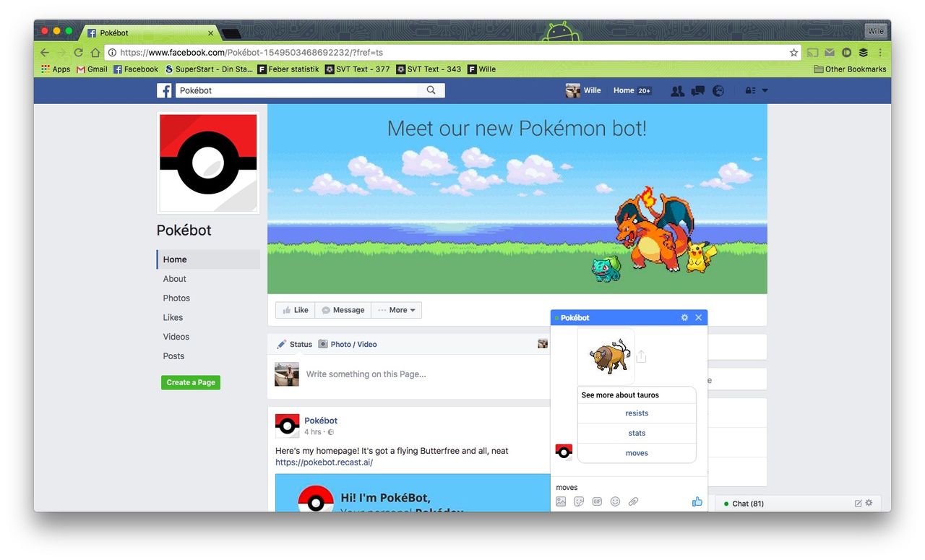
Task: Click the chat message input field
Action: (629, 487)
